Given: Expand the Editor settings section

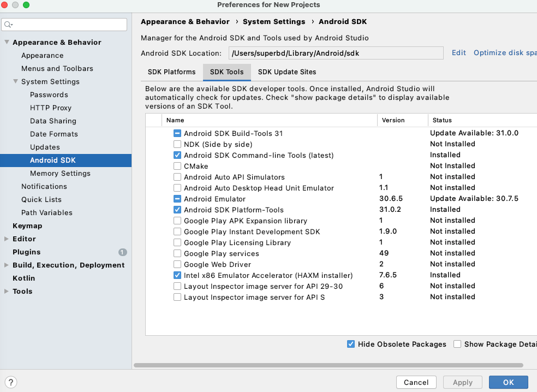Looking at the screenshot, I should (7, 239).
